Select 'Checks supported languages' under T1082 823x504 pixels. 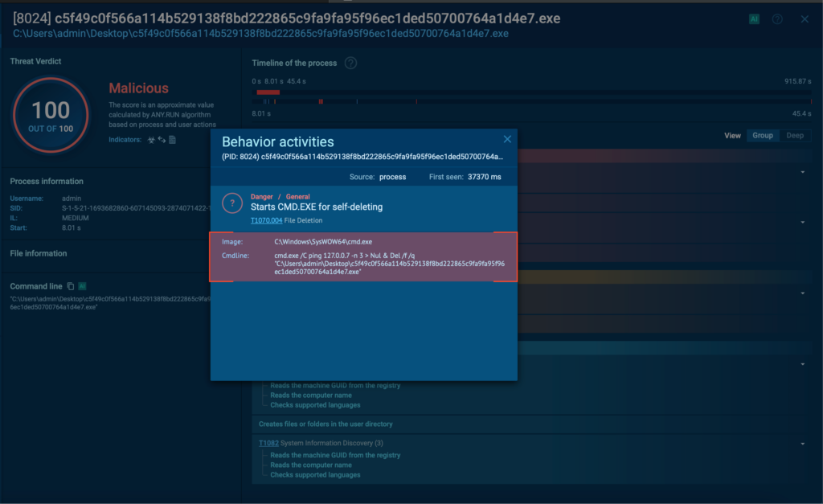coord(315,475)
